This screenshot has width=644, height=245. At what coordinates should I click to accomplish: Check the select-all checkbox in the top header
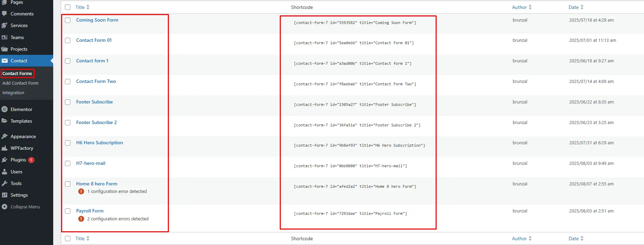68,7
